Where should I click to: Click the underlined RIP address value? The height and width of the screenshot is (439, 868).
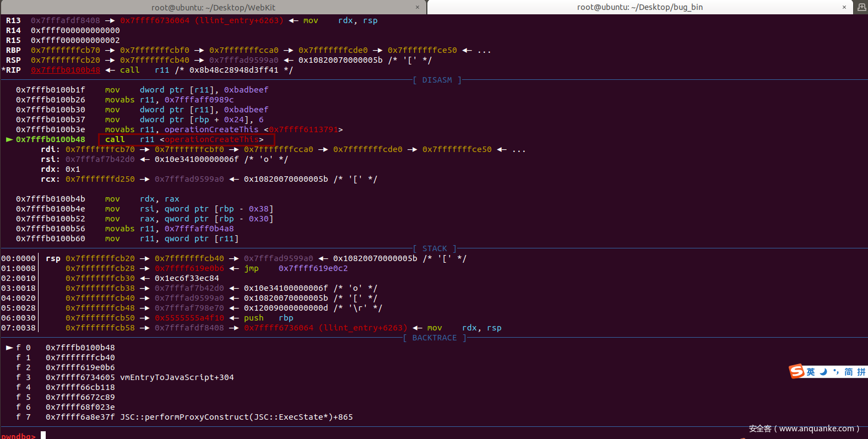point(66,70)
